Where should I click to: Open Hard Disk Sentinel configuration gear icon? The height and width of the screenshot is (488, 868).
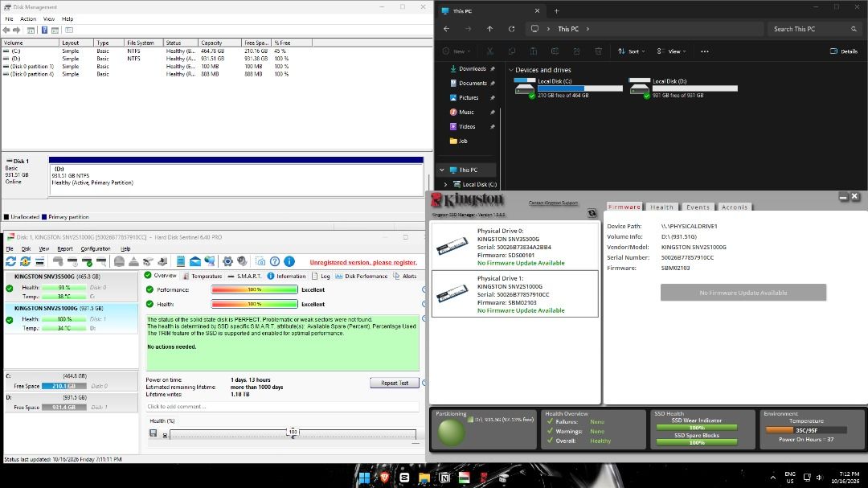[x=227, y=261]
